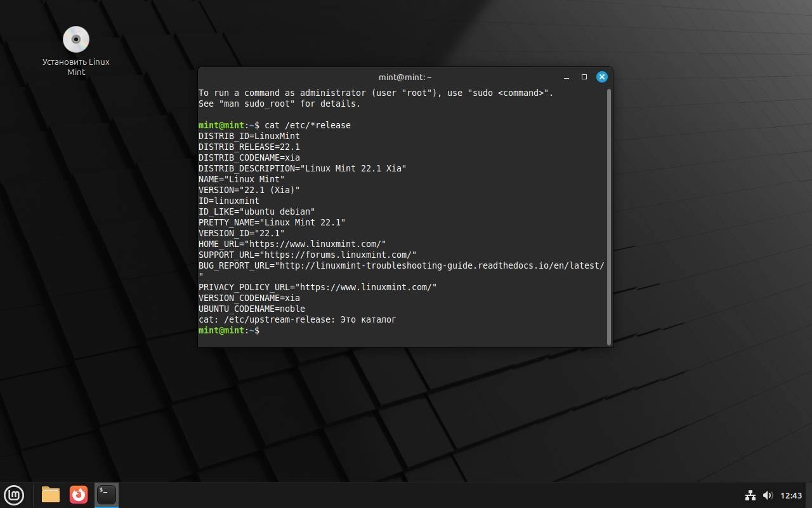Viewport: 812px width, 508px height.
Task: Open the Files manager in the taskbar
Action: pyautogui.click(x=51, y=495)
